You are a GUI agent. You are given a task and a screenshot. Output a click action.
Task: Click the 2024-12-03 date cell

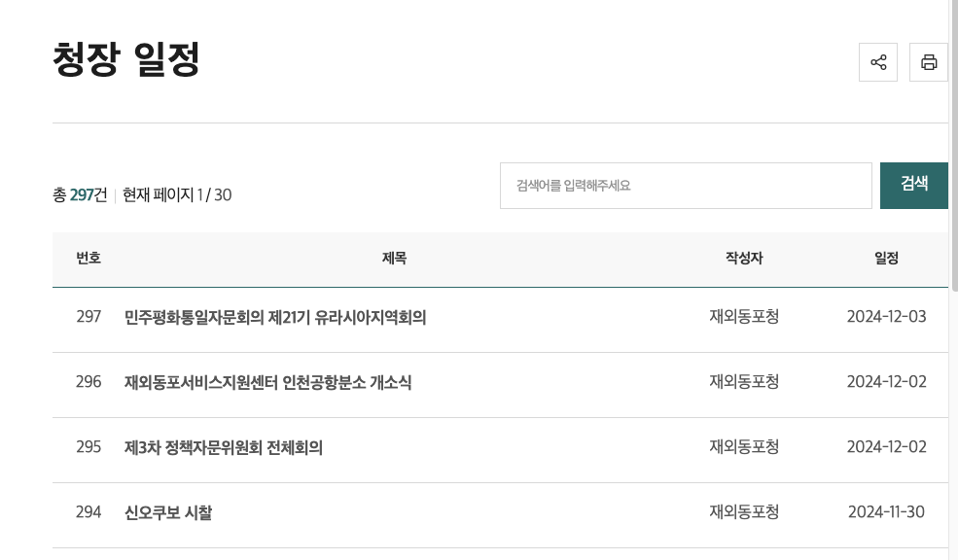point(887,316)
